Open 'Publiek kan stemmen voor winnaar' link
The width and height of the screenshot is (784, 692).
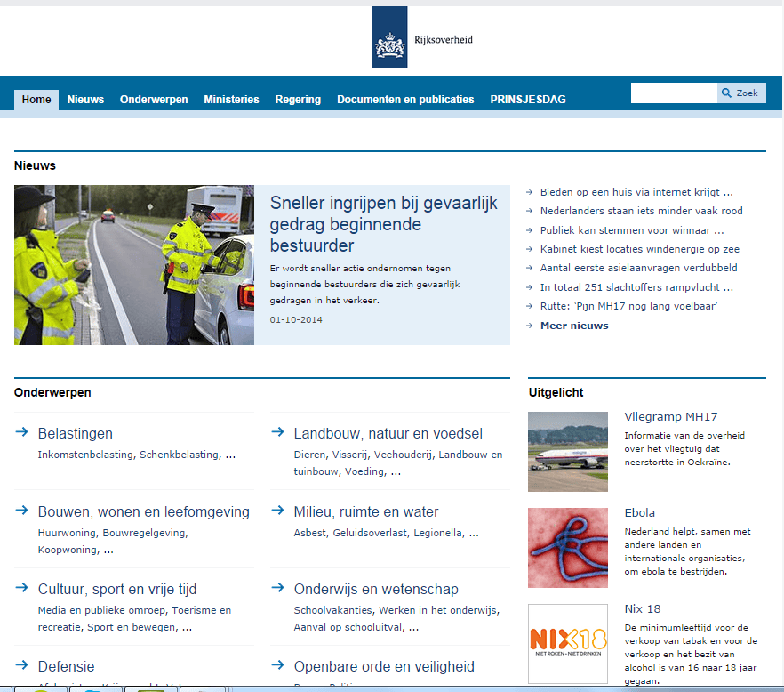632,230
